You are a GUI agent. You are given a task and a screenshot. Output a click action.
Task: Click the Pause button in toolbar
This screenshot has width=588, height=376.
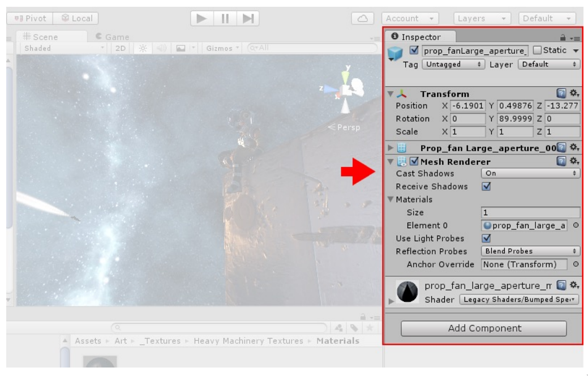pyautogui.click(x=225, y=18)
